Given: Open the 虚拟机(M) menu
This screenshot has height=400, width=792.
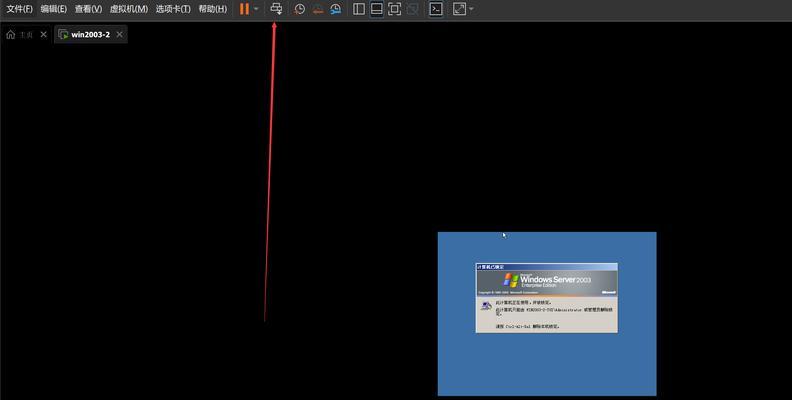Looking at the screenshot, I should click(129, 9).
